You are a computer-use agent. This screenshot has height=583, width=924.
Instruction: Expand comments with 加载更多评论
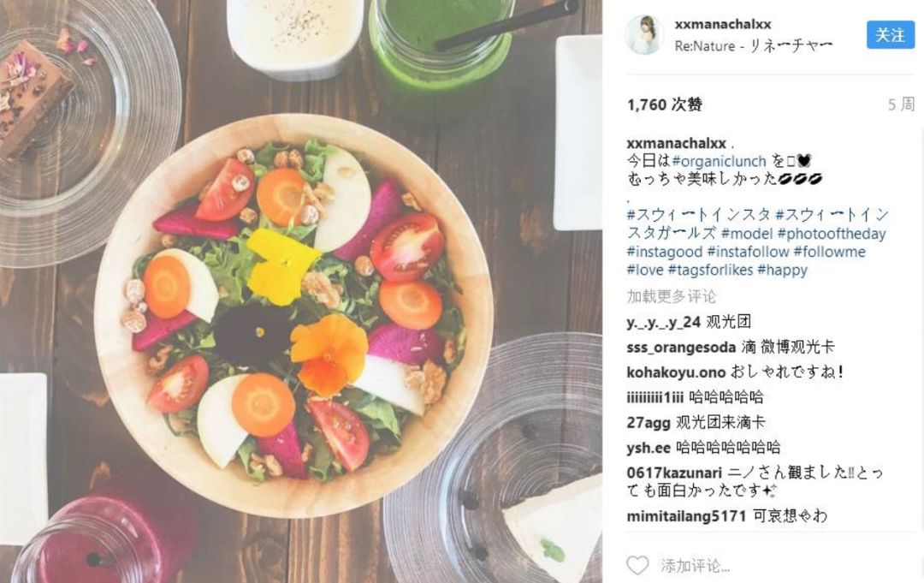click(672, 296)
